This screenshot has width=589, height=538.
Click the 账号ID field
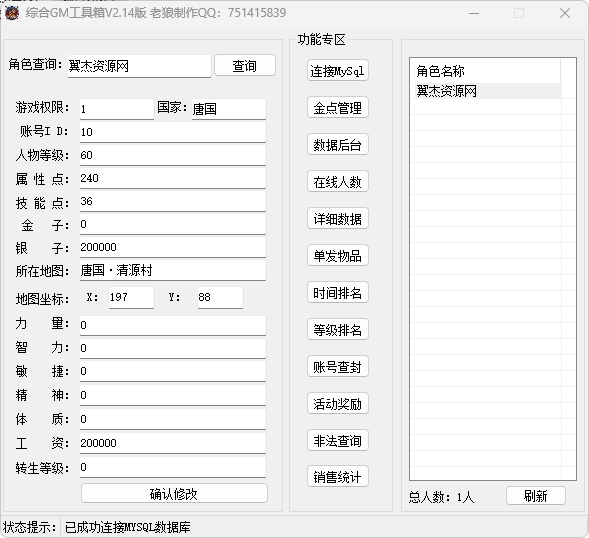[173, 132]
